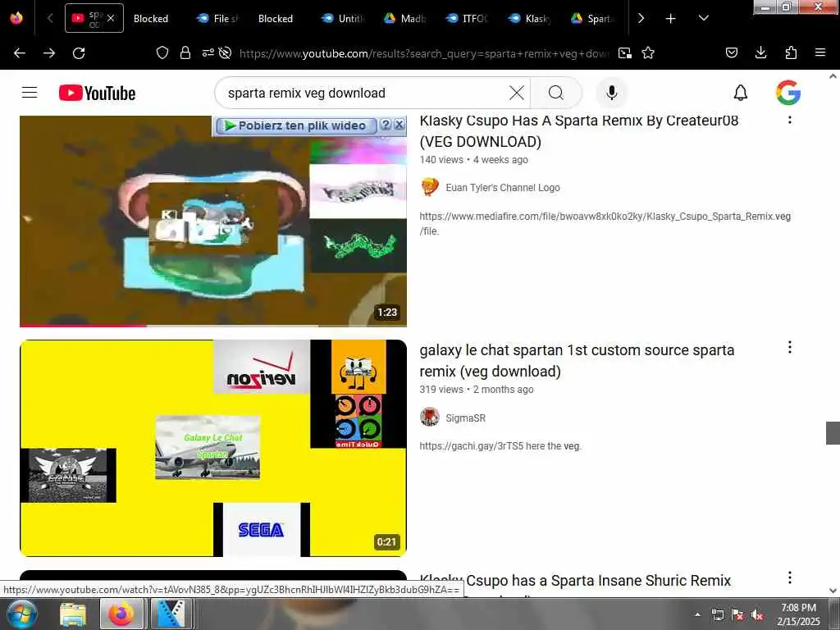Search with your voice microphone
Image resolution: width=840 pixels, height=630 pixels.
(x=611, y=93)
